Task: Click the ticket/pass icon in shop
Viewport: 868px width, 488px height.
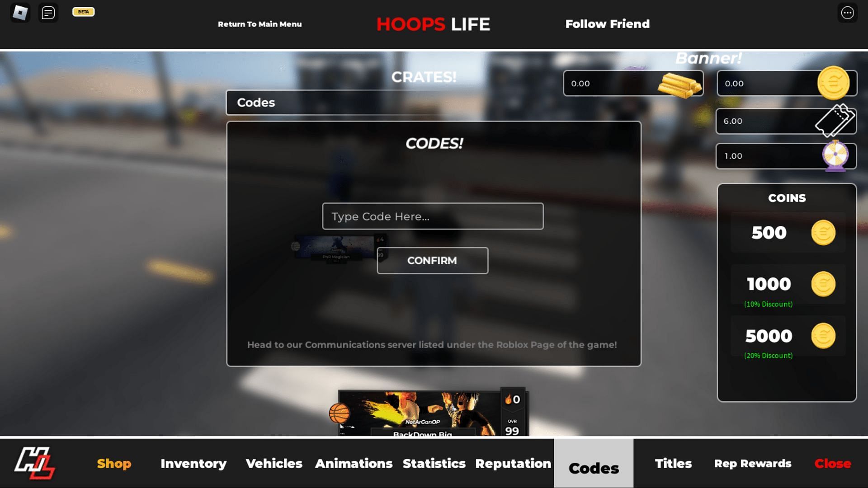Action: tap(835, 120)
